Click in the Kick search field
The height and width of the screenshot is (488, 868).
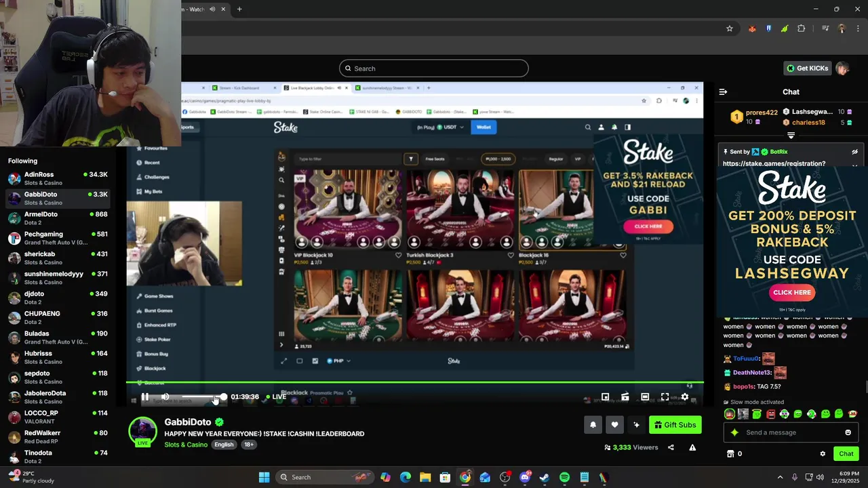point(433,68)
